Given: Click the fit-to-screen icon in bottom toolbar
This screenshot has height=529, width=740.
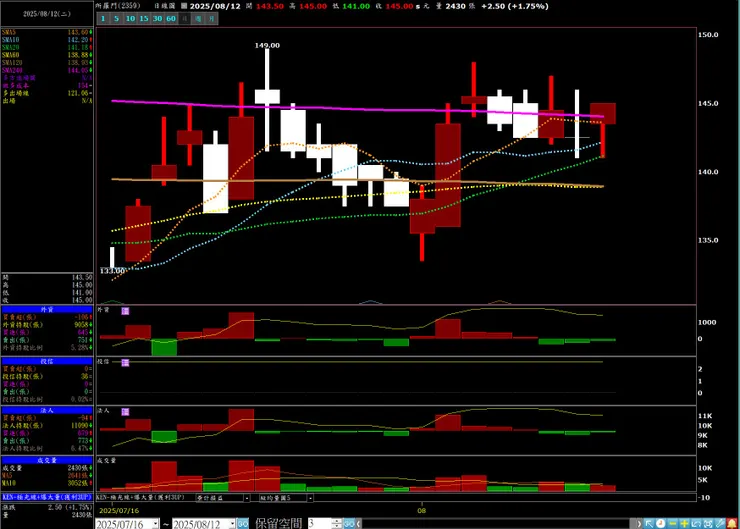Looking at the screenshot, I should (708, 523).
